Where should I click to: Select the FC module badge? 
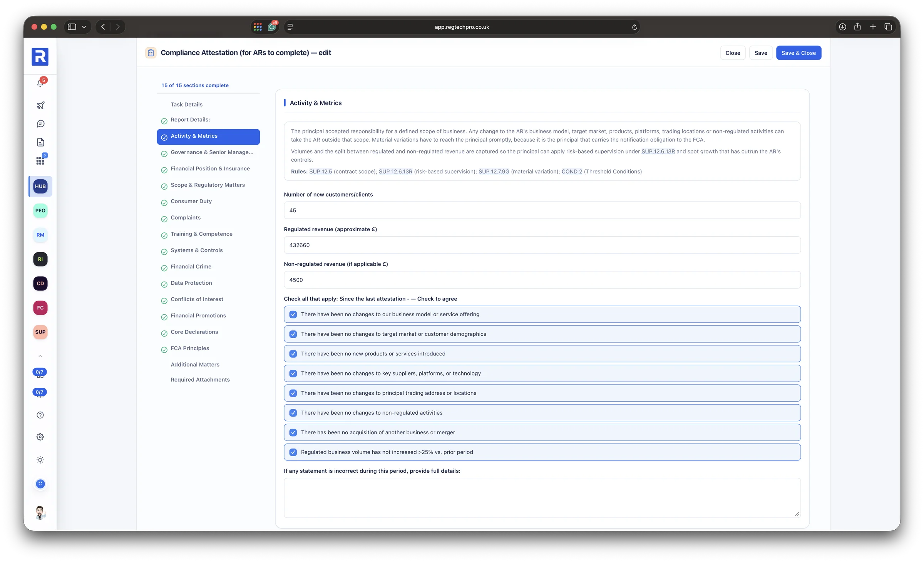pyautogui.click(x=40, y=308)
